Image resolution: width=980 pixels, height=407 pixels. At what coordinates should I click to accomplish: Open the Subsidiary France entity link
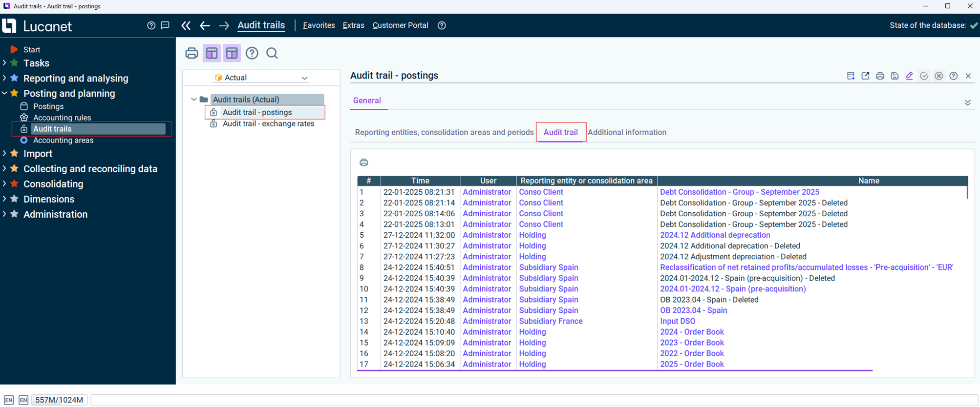tap(551, 321)
